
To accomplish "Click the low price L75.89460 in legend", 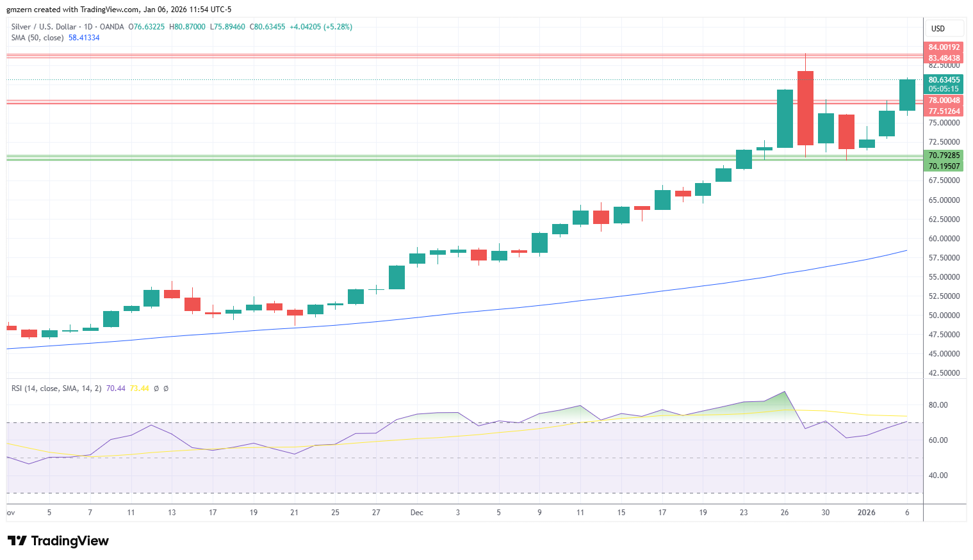I will tap(227, 27).
